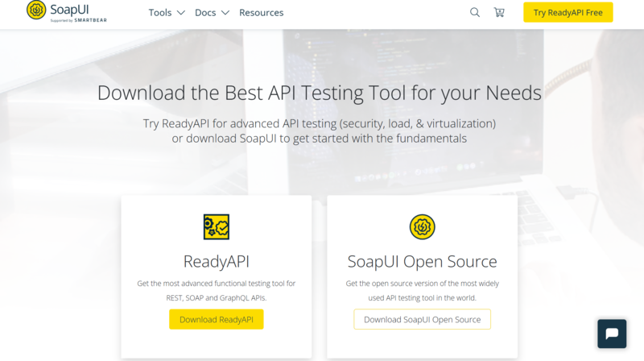644x361 pixels.
Task: Click Download SoapUI Open Source button
Action: pyautogui.click(x=422, y=319)
